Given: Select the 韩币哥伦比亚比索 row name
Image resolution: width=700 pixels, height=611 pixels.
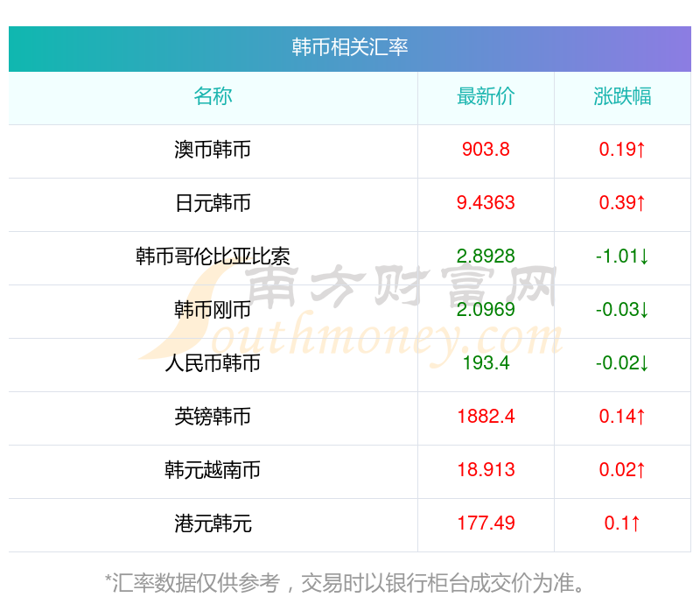Looking at the screenshot, I should click(x=213, y=256).
